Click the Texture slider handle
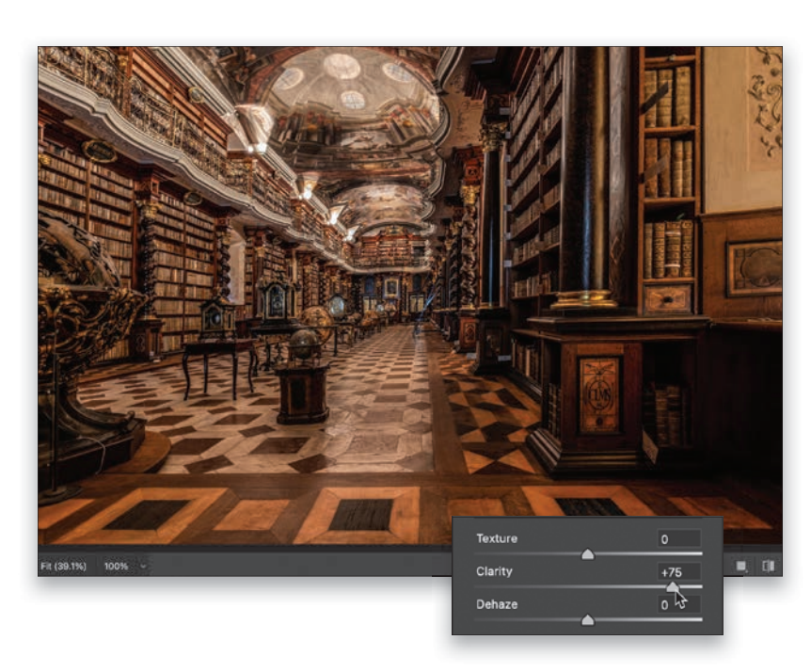Viewport: 811px width, 672px height. point(588,554)
